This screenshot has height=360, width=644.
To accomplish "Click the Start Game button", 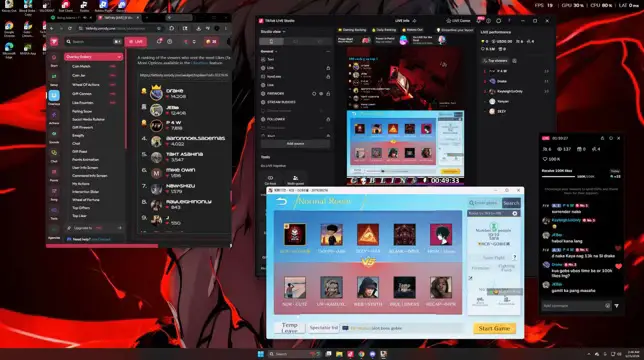I will pos(494,328).
